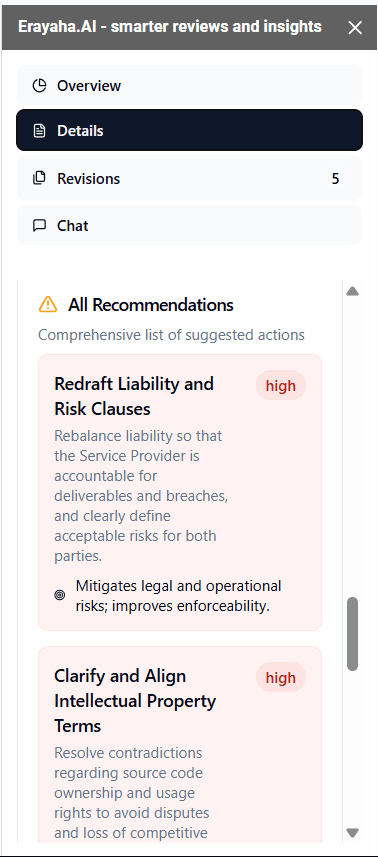Click the Details document icon
This screenshot has height=857, width=378.
coord(39,131)
